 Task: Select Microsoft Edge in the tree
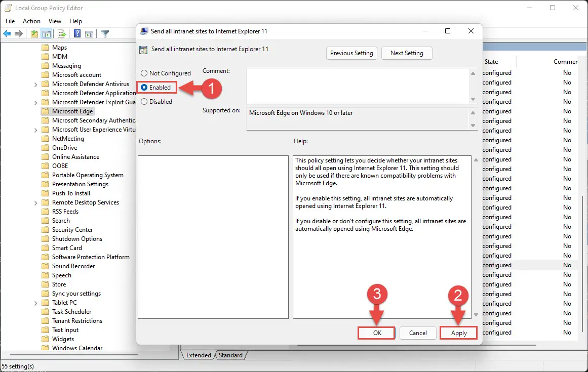pyautogui.click(x=72, y=111)
